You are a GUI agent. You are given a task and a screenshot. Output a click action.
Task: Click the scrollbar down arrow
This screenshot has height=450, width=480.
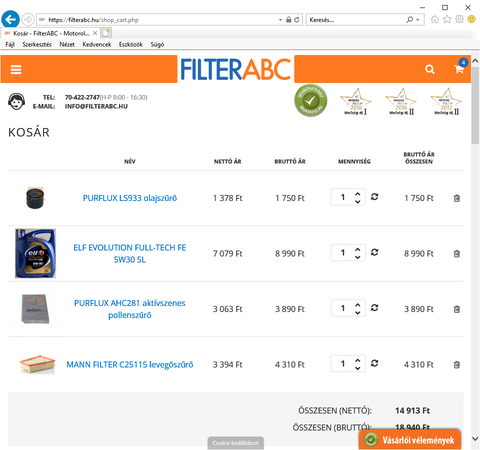475,439
